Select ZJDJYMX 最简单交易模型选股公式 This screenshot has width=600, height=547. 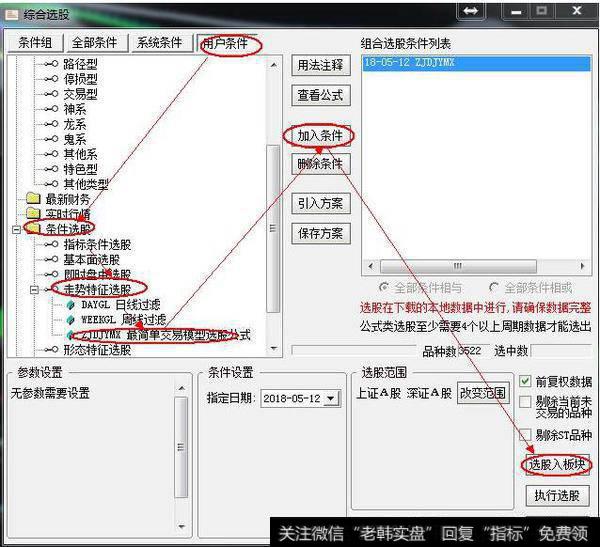pyautogui.click(x=166, y=335)
